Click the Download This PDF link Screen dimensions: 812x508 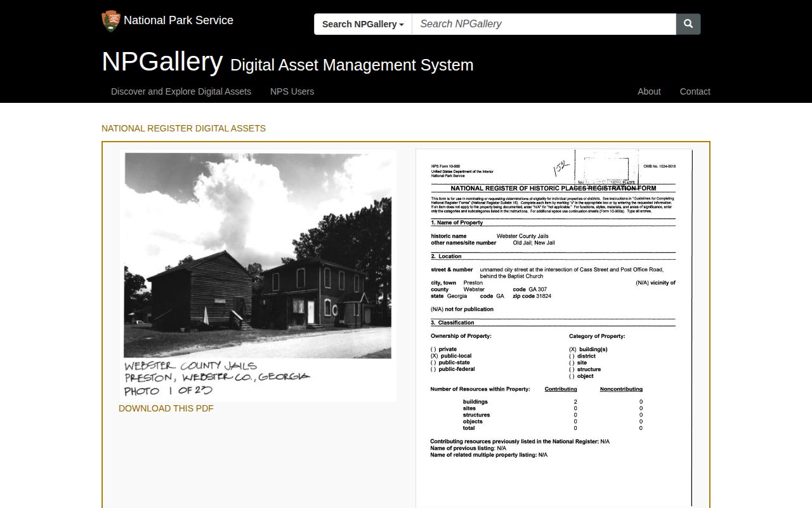[x=166, y=408]
